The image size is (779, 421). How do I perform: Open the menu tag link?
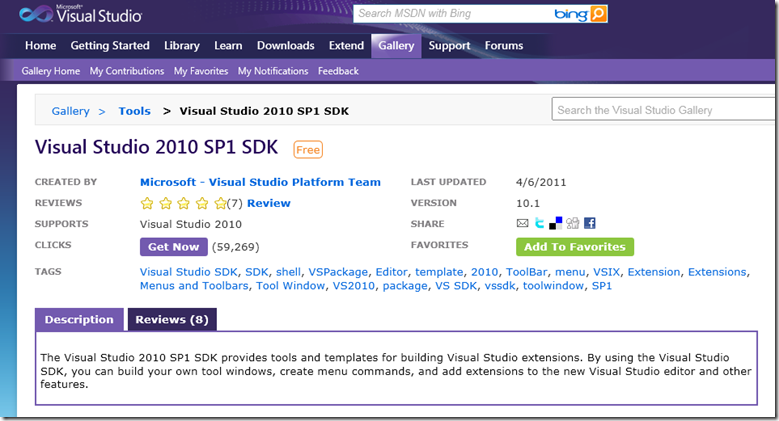coord(570,272)
